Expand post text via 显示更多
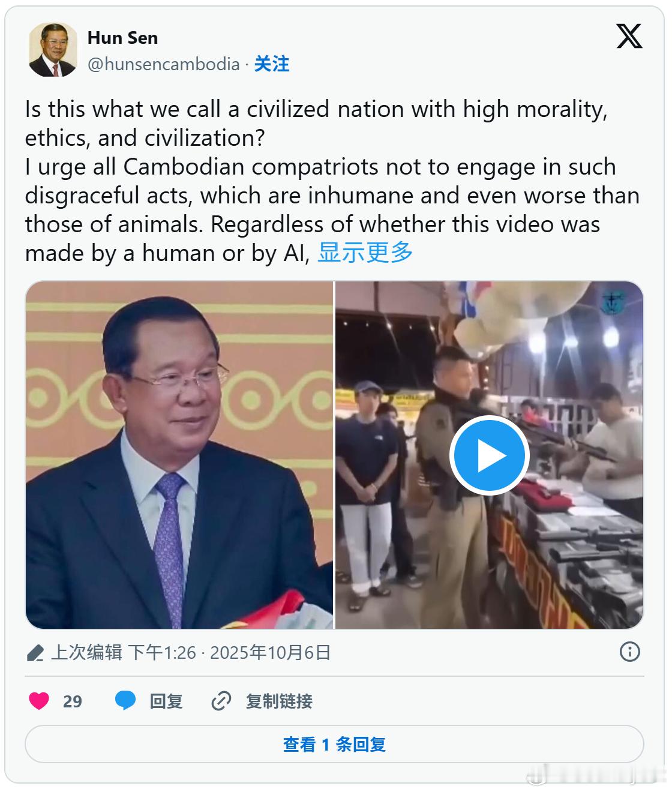672x792 pixels. click(365, 253)
